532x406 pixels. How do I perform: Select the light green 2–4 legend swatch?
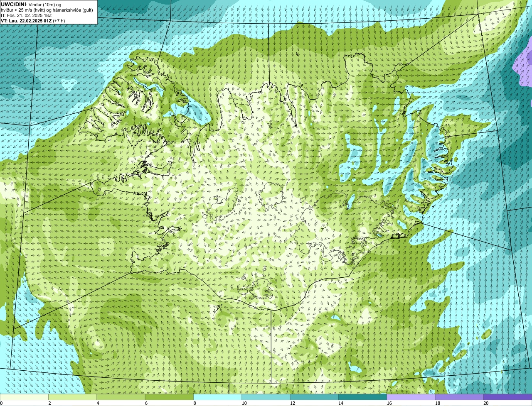pyautogui.click(x=73, y=397)
